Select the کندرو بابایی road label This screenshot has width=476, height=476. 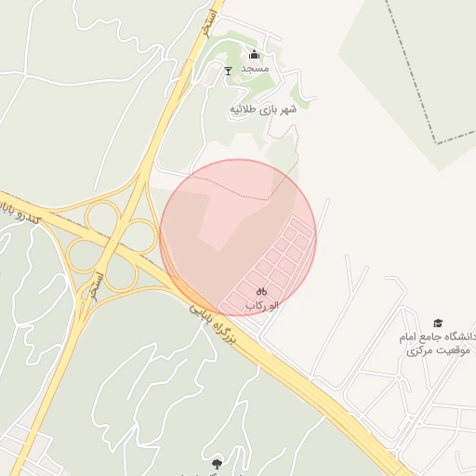point(20,213)
